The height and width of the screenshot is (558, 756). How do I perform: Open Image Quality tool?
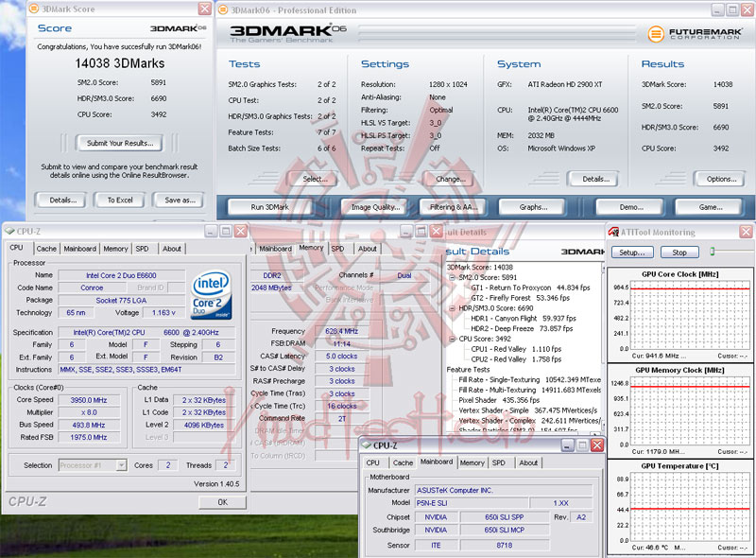tap(375, 207)
